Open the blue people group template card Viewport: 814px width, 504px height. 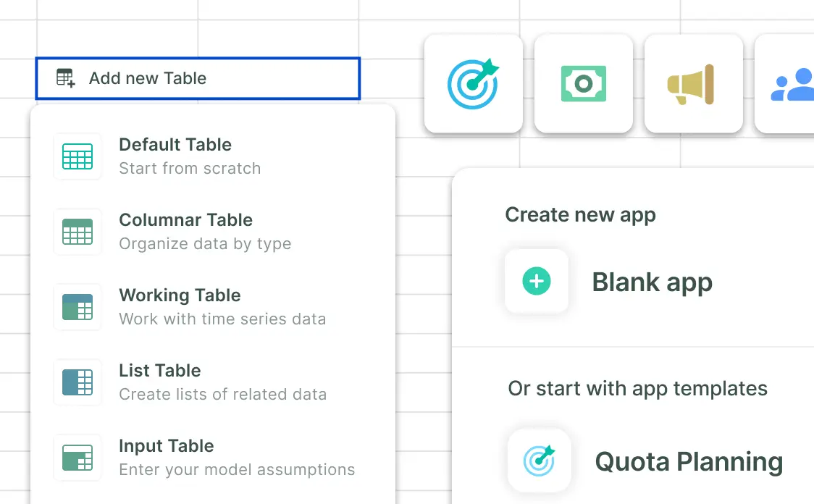(784, 83)
